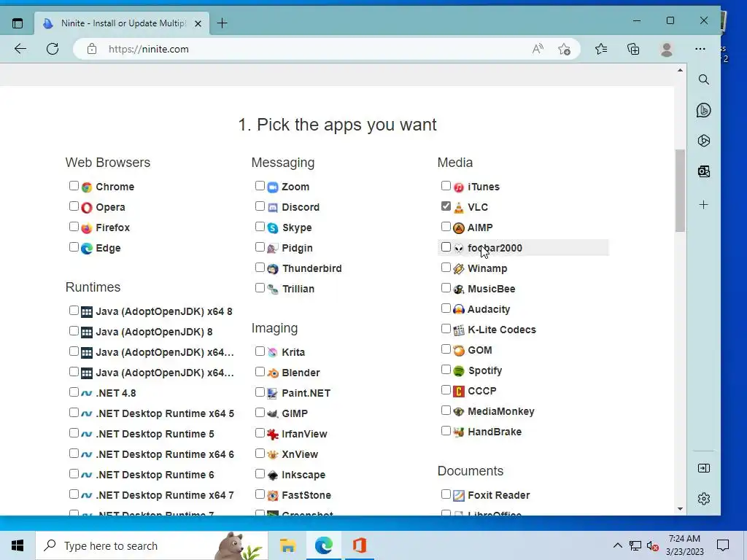The height and width of the screenshot is (560, 747).
Task: Open the notification center
Action: click(723, 545)
